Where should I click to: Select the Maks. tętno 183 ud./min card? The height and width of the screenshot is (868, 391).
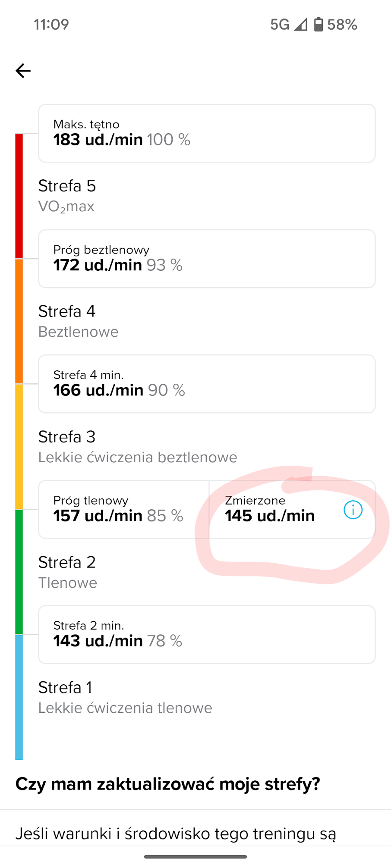[207, 133]
